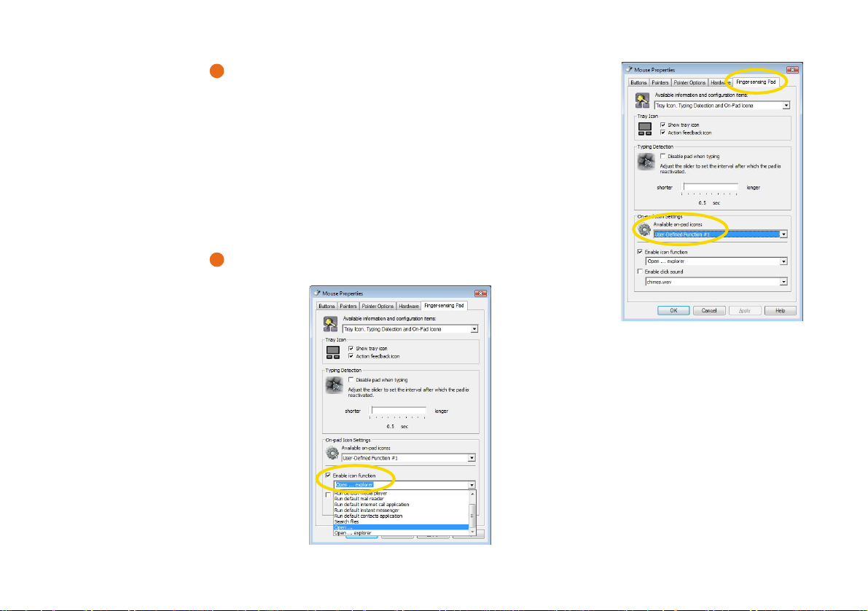Check Disable pad when typing in the open-list dialog
The width and height of the screenshot is (868, 611).
tap(351, 380)
